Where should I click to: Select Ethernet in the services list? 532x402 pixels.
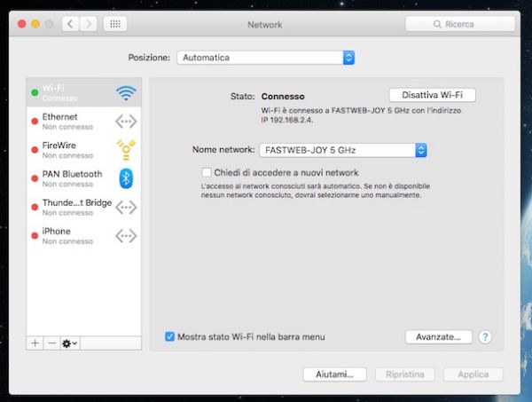point(71,122)
